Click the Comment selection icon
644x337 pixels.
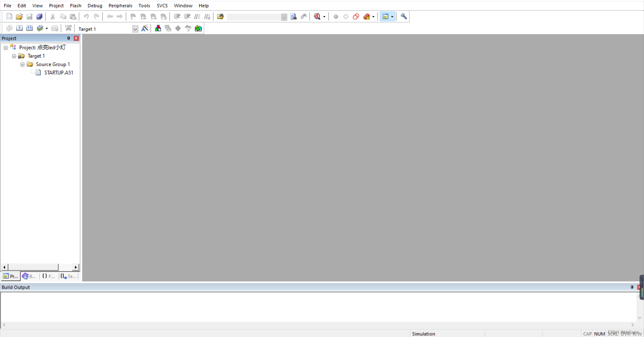(x=197, y=16)
